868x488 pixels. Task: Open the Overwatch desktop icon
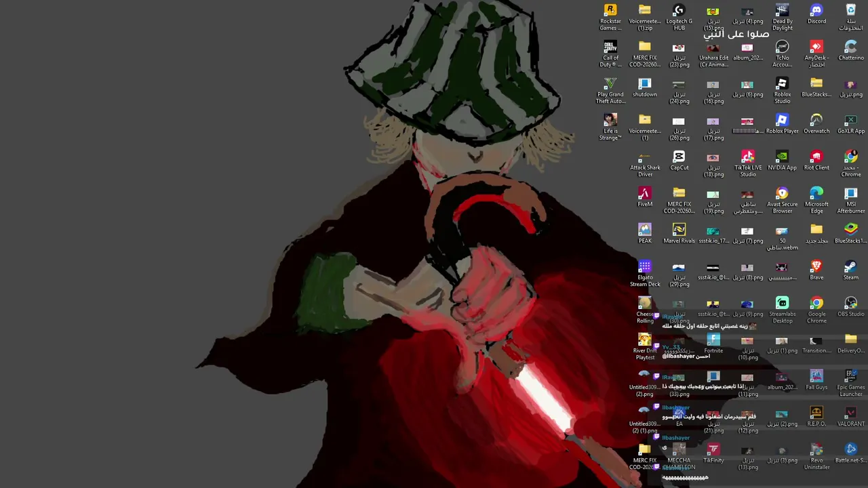pyautogui.click(x=816, y=123)
